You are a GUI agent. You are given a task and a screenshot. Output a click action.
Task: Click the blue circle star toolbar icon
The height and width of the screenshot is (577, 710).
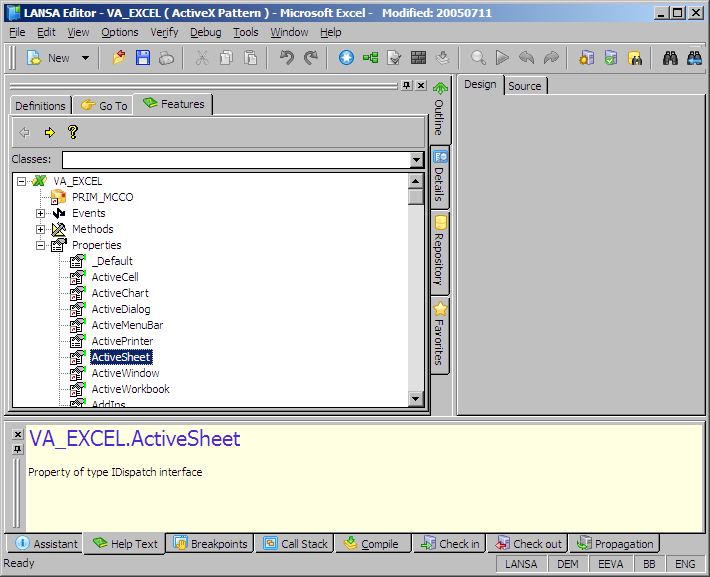point(346,58)
